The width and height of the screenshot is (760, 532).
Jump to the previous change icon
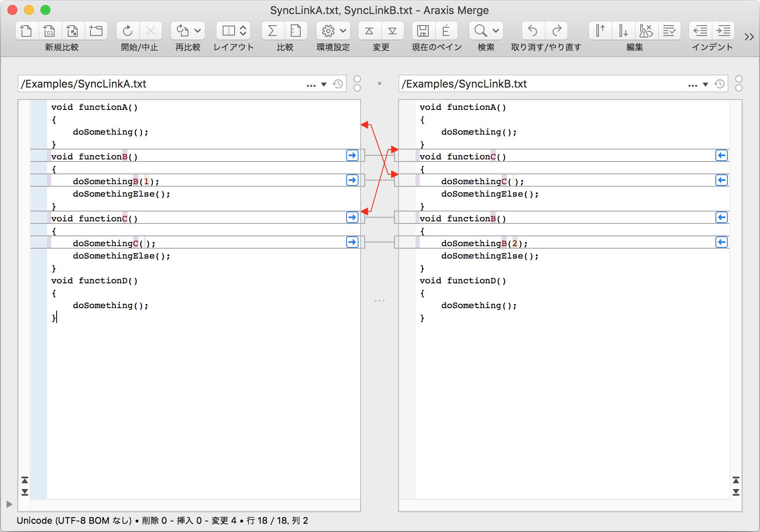[369, 31]
